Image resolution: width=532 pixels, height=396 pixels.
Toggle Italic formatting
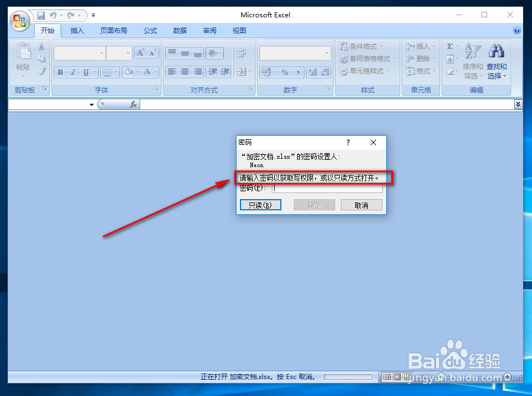pyautogui.click(x=73, y=72)
